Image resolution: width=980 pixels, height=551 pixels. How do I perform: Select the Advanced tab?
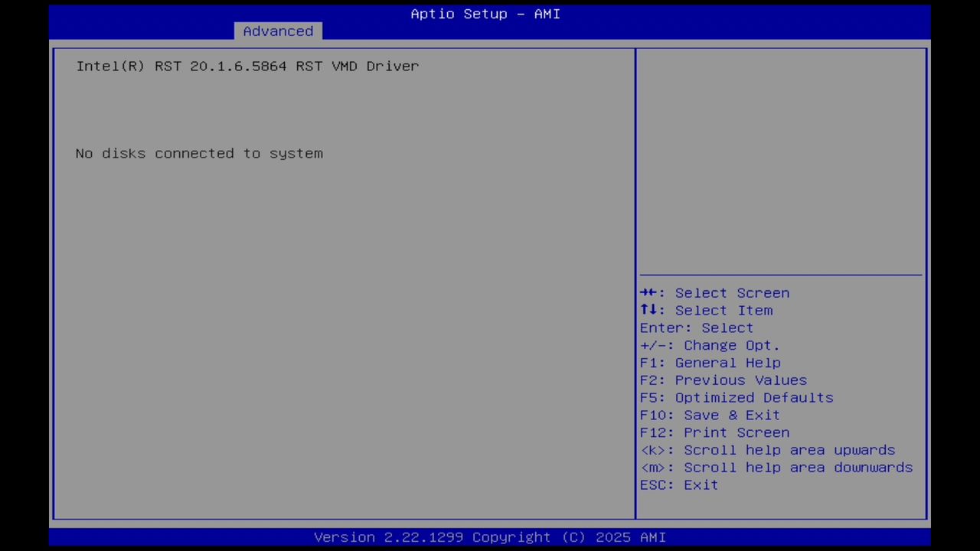point(278,31)
